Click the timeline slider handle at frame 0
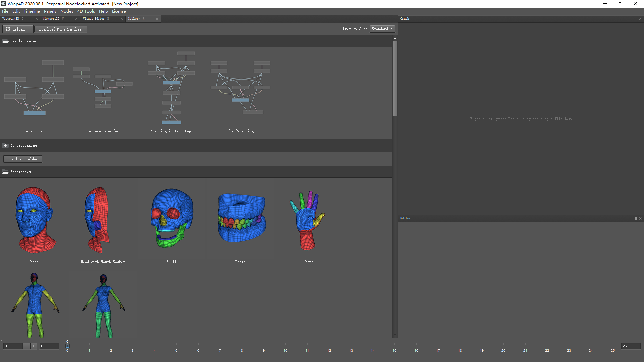The width and height of the screenshot is (644, 362). (67, 346)
